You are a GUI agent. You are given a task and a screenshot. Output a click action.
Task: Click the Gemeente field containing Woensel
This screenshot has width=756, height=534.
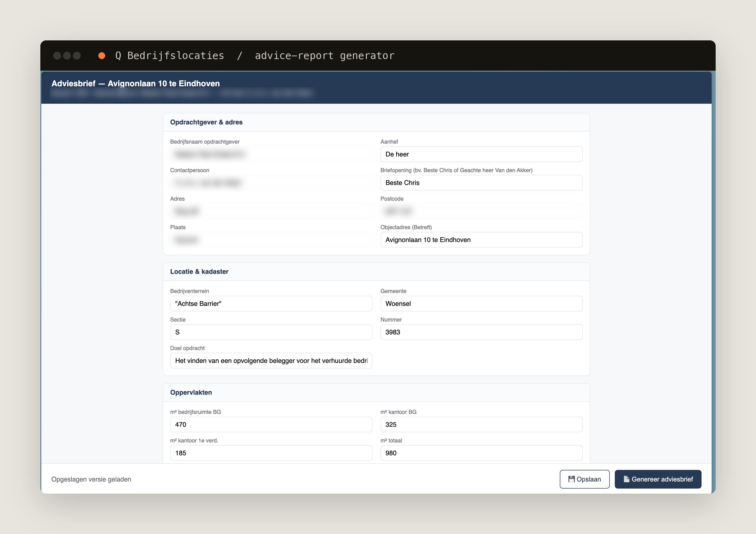(481, 303)
